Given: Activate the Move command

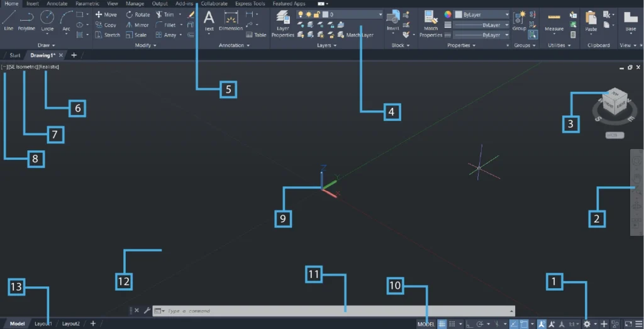Looking at the screenshot, I should pyautogui.click(x=106, y=14).
